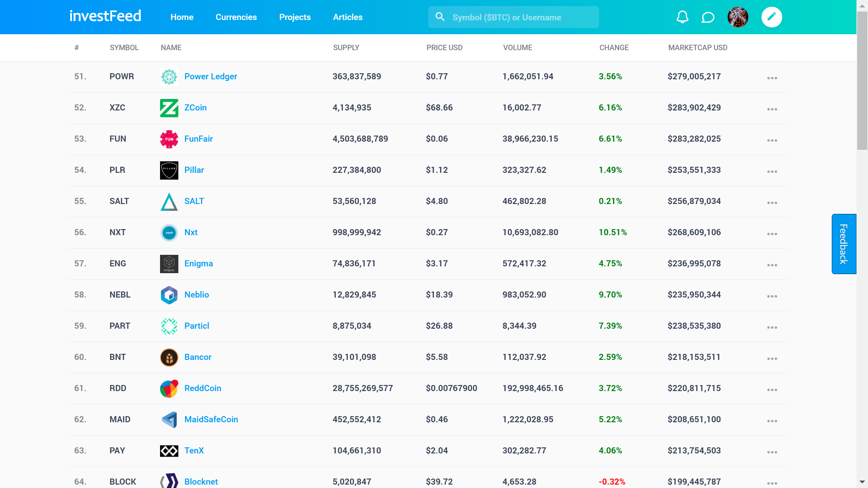
Task: Open the ZCoin link
Action: click(x=195, y=108)
